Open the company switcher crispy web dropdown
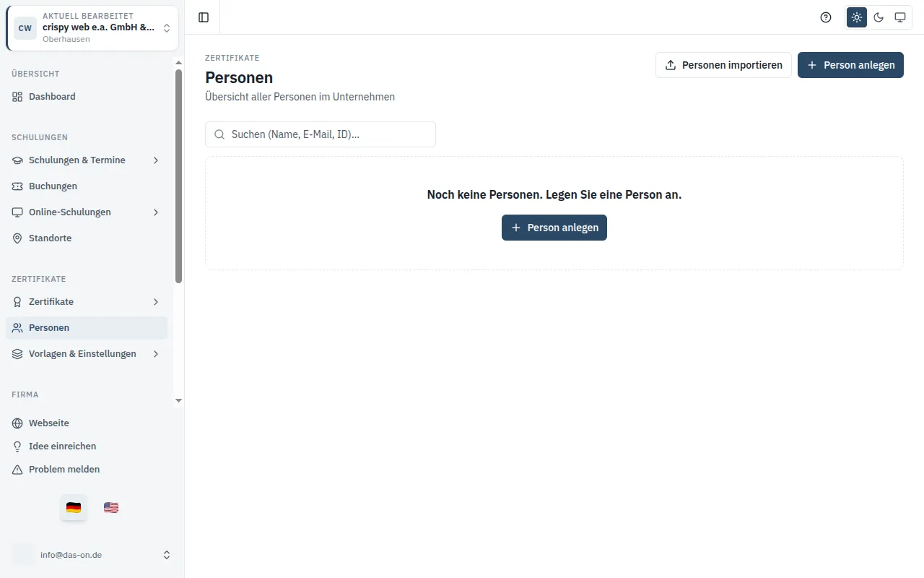Viewport: 924px width, 578px height. (x=92, y=28)
